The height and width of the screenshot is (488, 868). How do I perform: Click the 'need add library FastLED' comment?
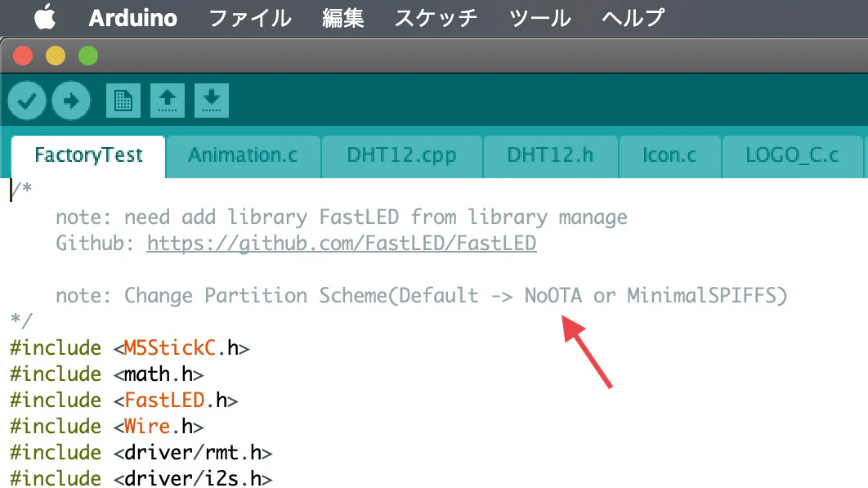pyautogui.click(x=342, y=217)
